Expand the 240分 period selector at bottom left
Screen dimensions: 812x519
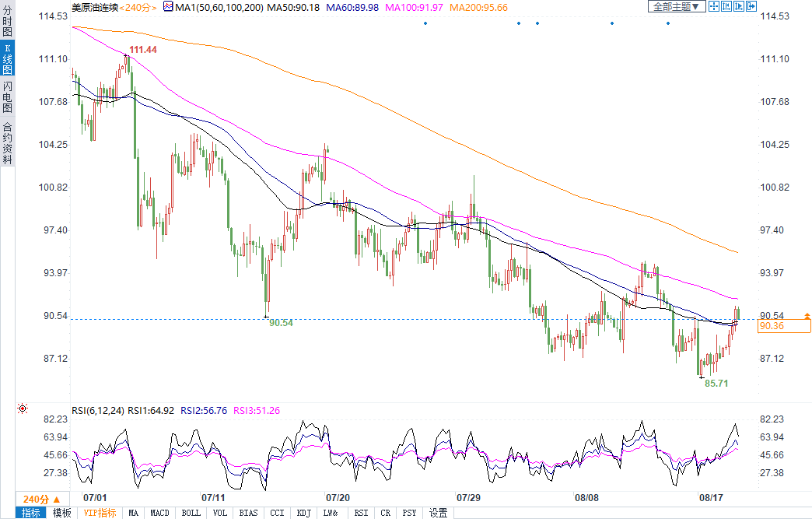[x=36, y=499]
